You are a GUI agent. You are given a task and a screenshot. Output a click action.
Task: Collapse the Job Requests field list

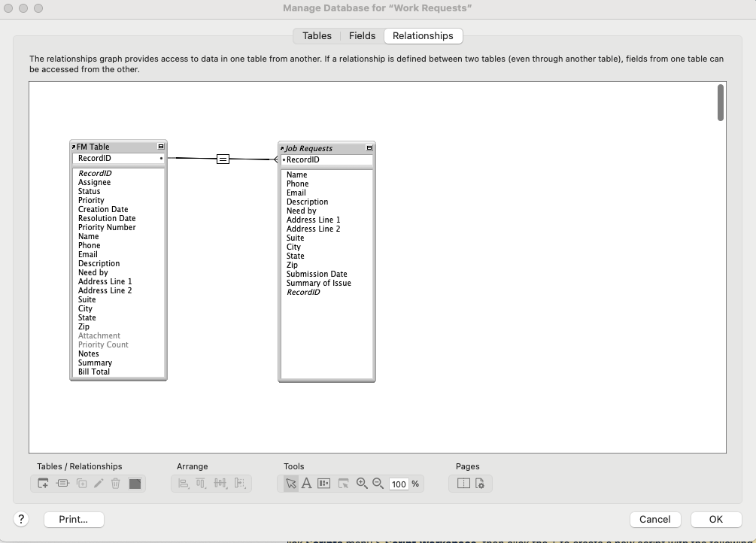(369, 147)
